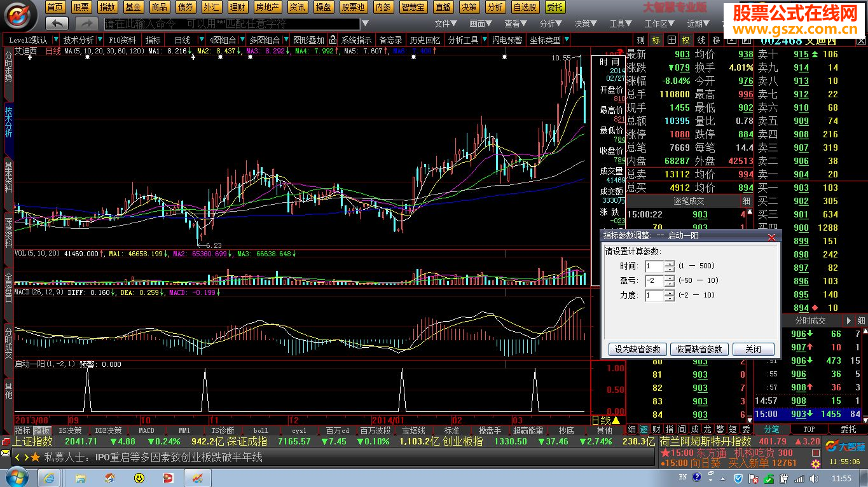Open the 4图组合 dropdown arrow
The image size is (868, 487).
coord(242,40)
